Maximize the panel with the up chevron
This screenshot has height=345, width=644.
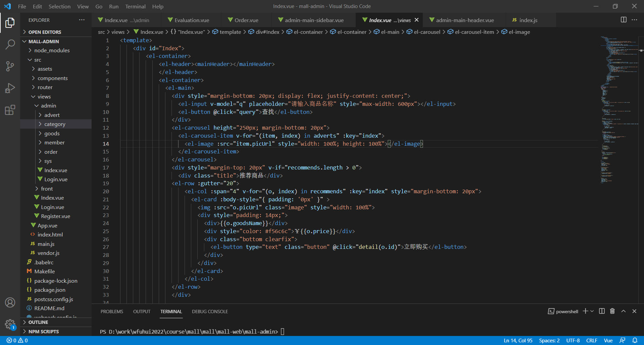tap(624, 311)
